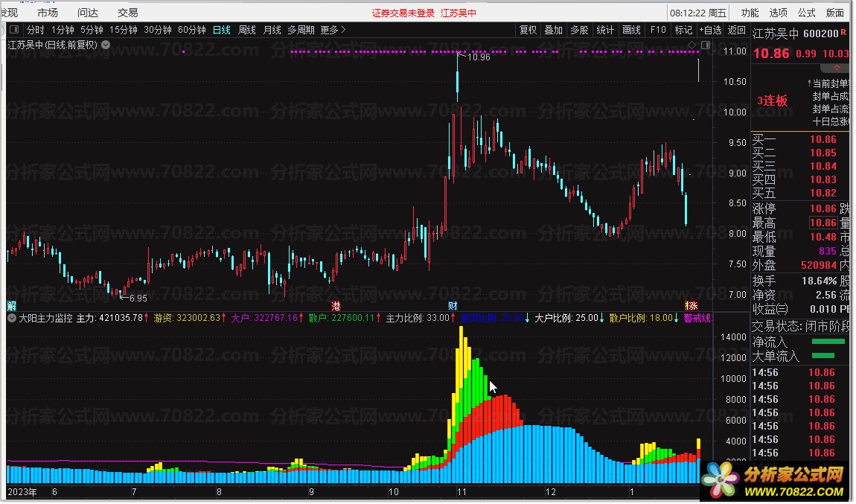Image resolution: width=856 pixels, height=504 pixels.
Task: Click the 复权 toolbar button
Action: [x=528, y=30]
